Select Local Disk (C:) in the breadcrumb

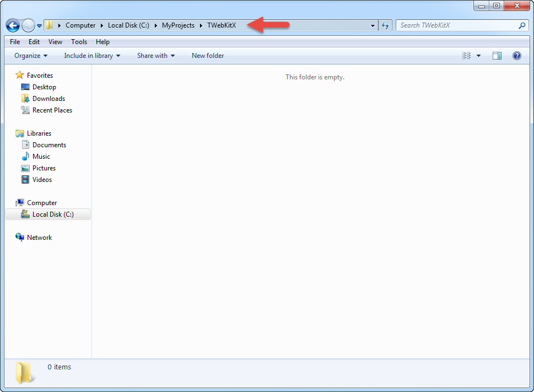128,25
